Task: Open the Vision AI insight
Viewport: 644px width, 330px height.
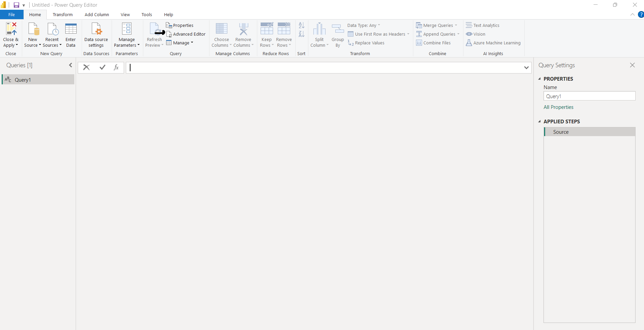Action: click(x=476, y=34)
